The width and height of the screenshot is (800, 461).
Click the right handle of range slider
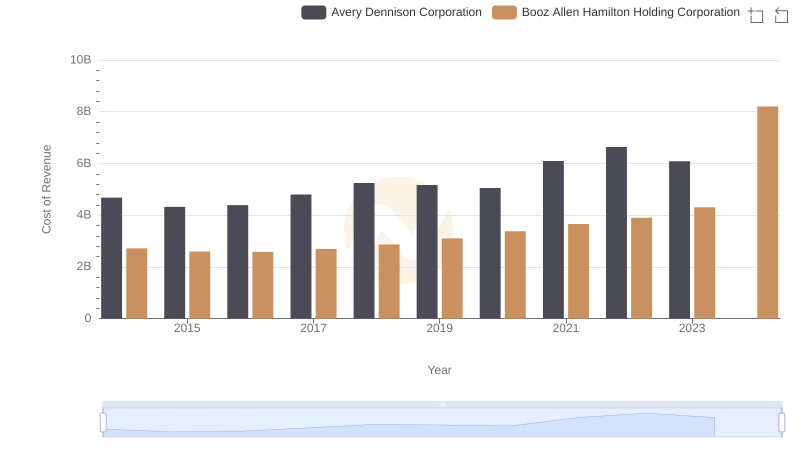pos(782,423)
